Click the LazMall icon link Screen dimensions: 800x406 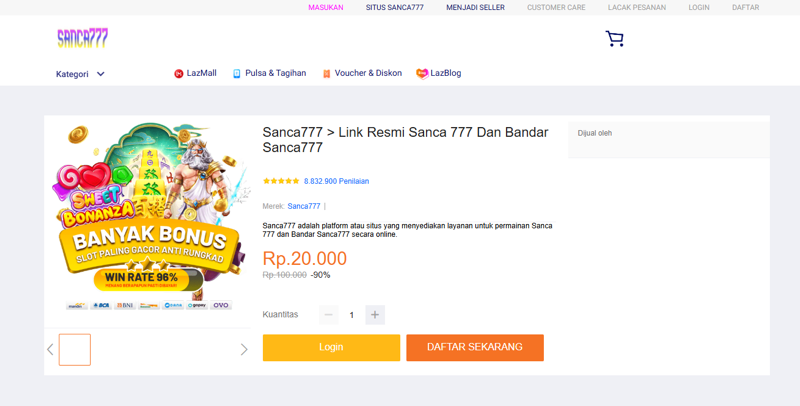pyautogui.click(x=179, y=74)
